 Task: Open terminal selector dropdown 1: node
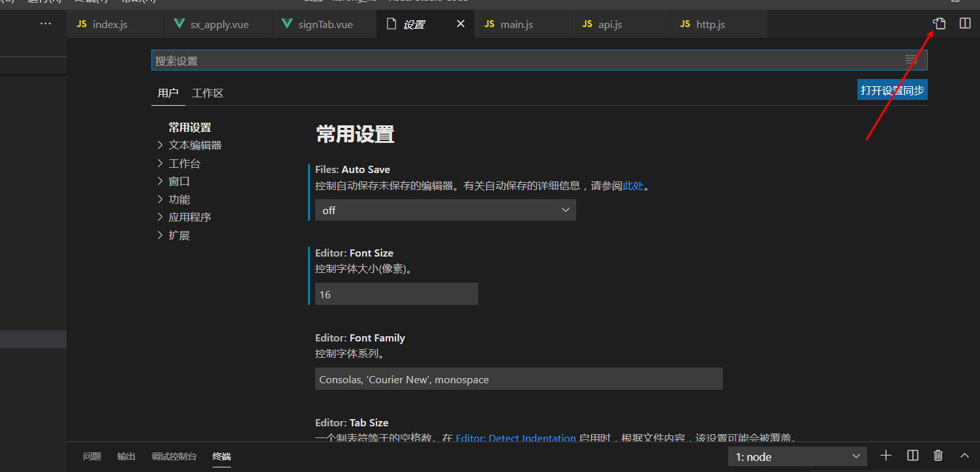[797, 456]
